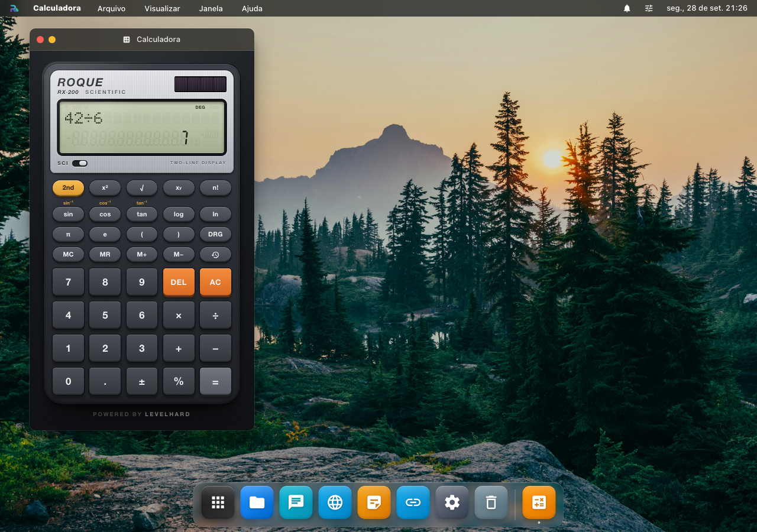Open the web browser globe icon
The image size is (757, 532).
pyautogui.click(x=335, y=502)
